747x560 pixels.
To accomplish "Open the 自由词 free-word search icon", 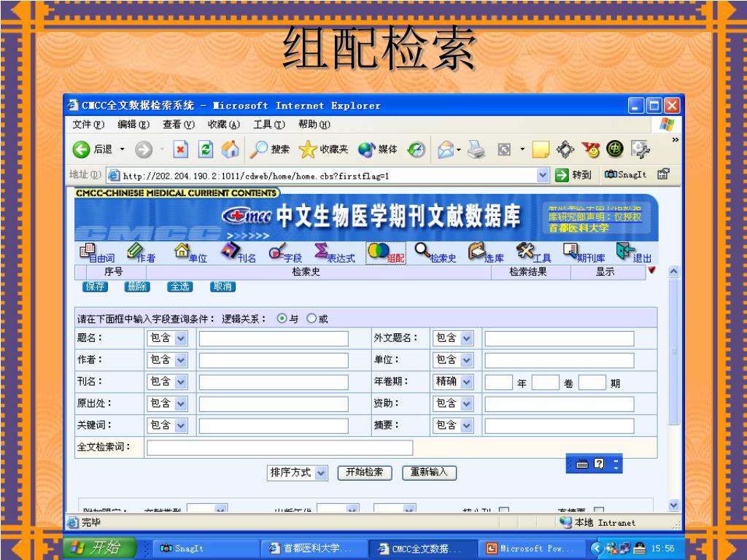I will [x=97, y=253].
